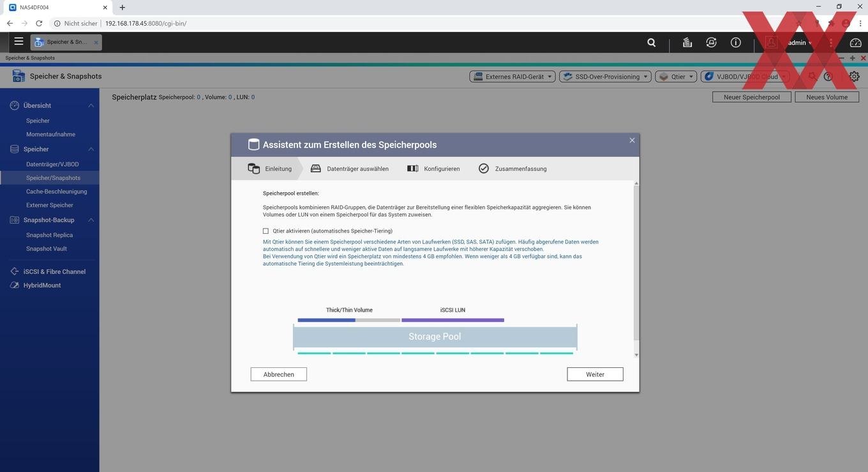Go back in the browser
Image resolution: width=868 pixels, height=472 pixels.
(10, 24)
